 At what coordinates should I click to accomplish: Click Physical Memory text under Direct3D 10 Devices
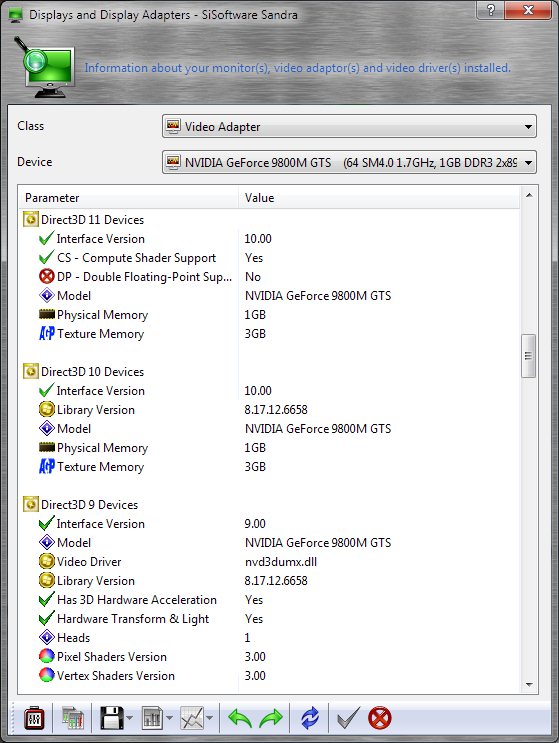102,448
